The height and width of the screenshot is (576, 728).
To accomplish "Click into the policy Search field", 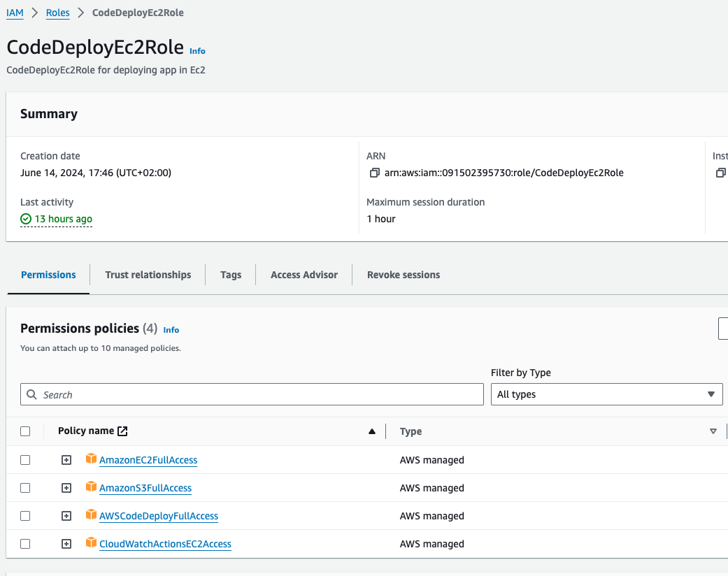I will pyautogui.click(x=252, y=394).
